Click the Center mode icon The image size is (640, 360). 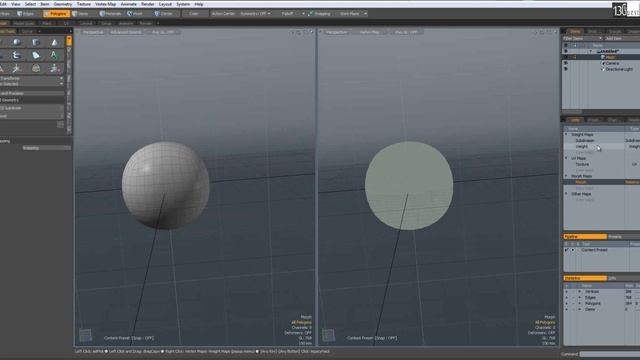pos(157,13)
